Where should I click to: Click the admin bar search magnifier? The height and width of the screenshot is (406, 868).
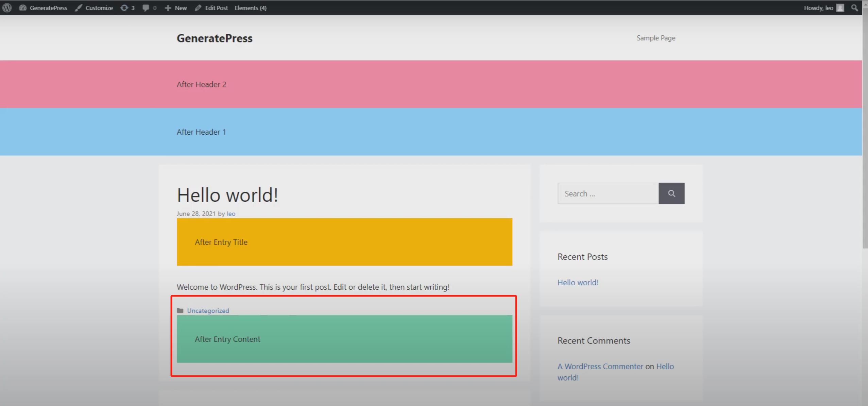pyautogui.click(x=854, y=7)
